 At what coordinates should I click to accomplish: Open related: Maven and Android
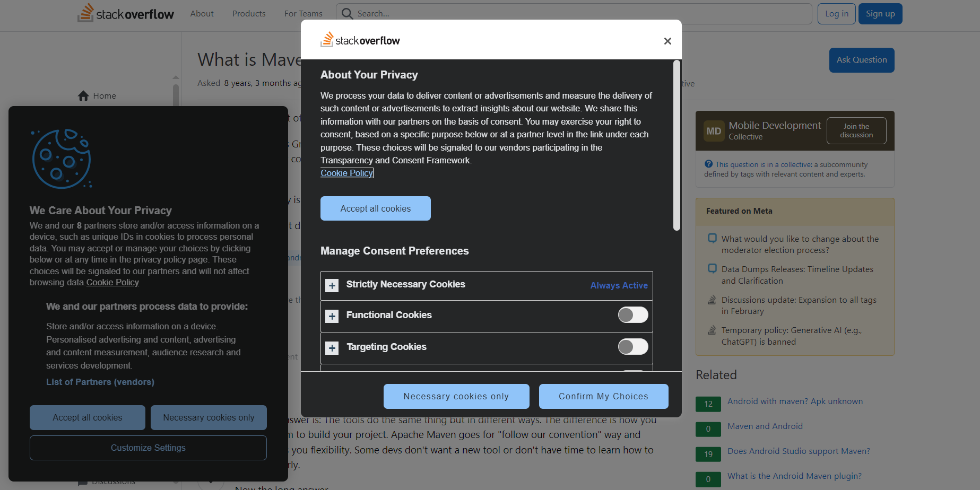coord(765,426)
